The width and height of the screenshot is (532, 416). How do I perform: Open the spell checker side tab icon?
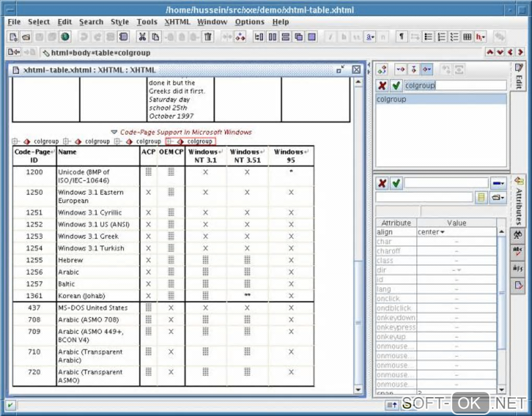[518, 252]
